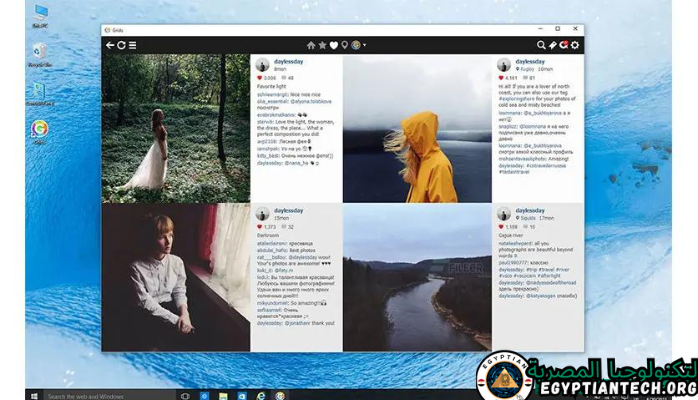Open the hamburger menu in the toolbar
Screen dimensions: 698x400
coord(133,45)
